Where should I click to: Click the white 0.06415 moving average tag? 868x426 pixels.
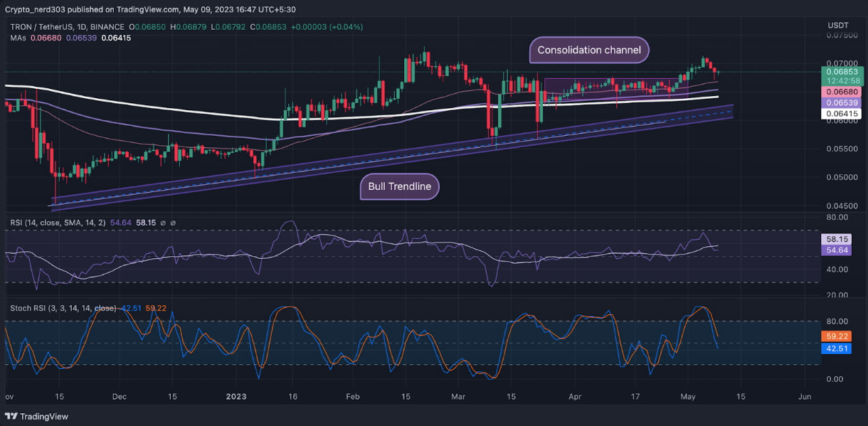[x=842, y=114]
